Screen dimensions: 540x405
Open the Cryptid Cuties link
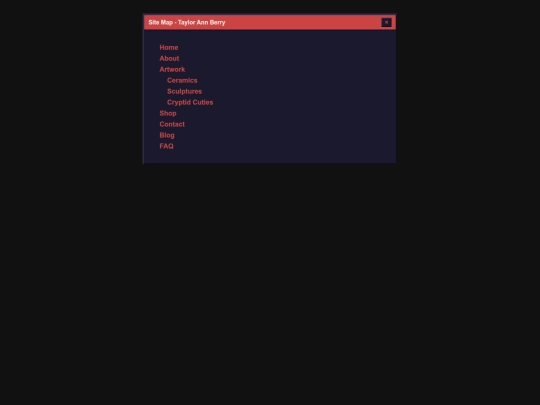pyautogui.click(x=190, y=103)
